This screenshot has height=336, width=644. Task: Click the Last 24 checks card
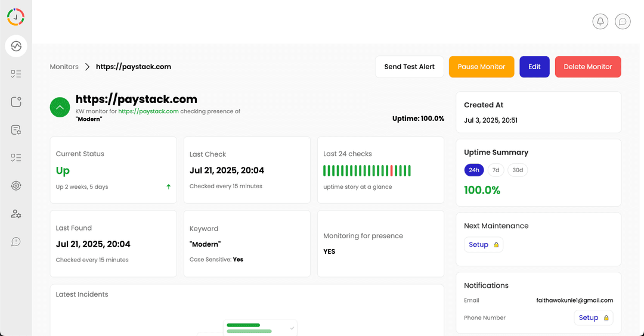point(380,170)
